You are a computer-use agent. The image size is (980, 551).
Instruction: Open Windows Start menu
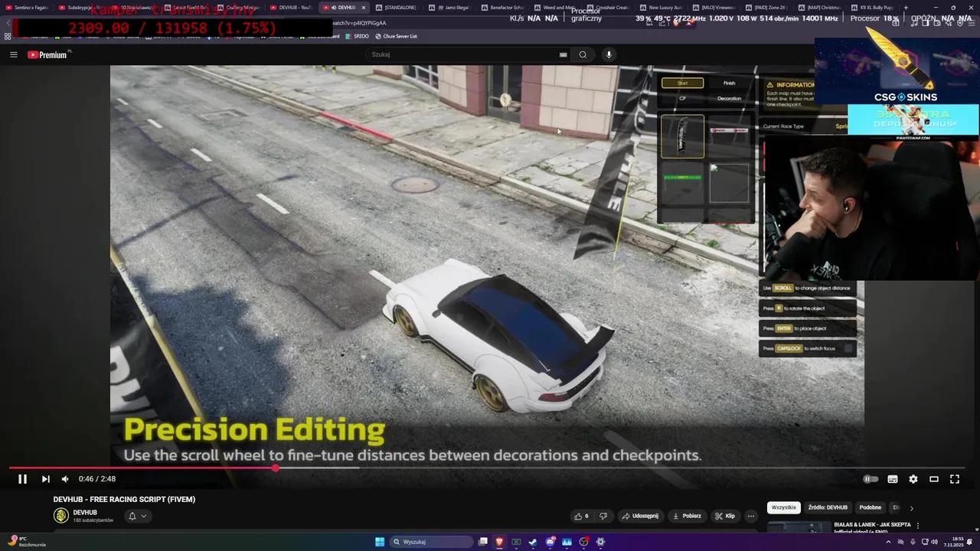click(380, 542)
